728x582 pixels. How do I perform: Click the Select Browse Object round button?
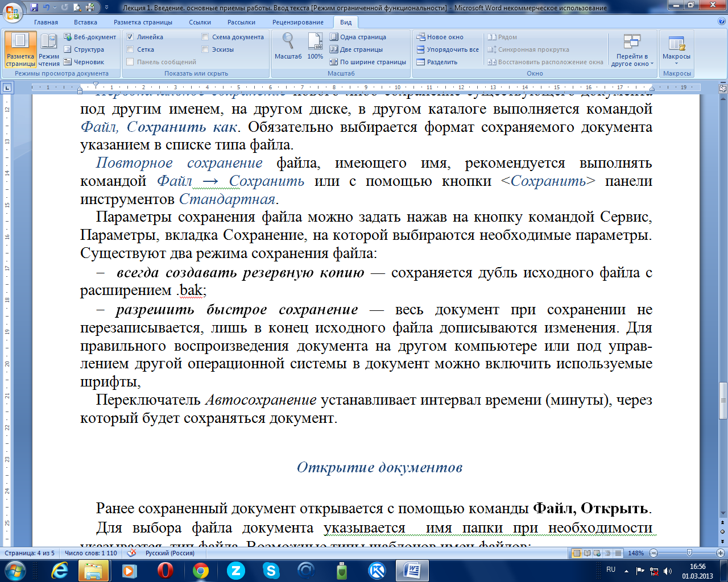(x=723, y=532)
